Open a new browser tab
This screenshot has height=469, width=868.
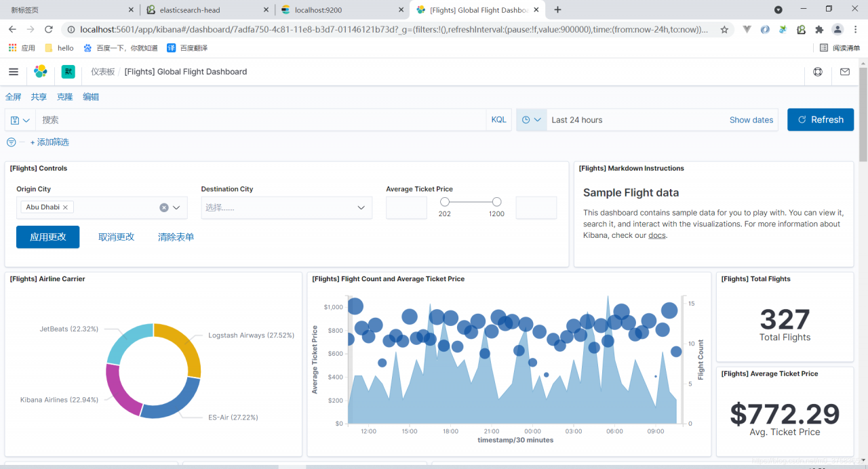coord(557,9)
